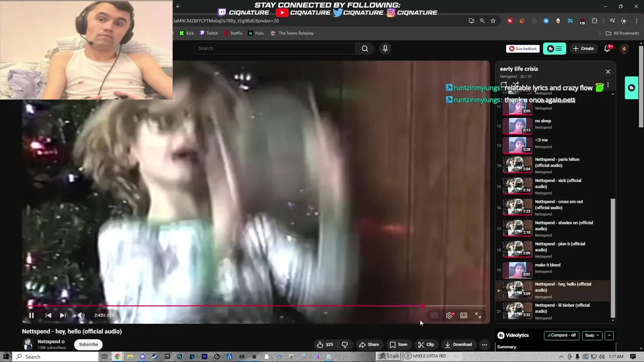Open Chrome media controls icon
The width and height of the screenshot is (644, 362).
coord(612,21)
